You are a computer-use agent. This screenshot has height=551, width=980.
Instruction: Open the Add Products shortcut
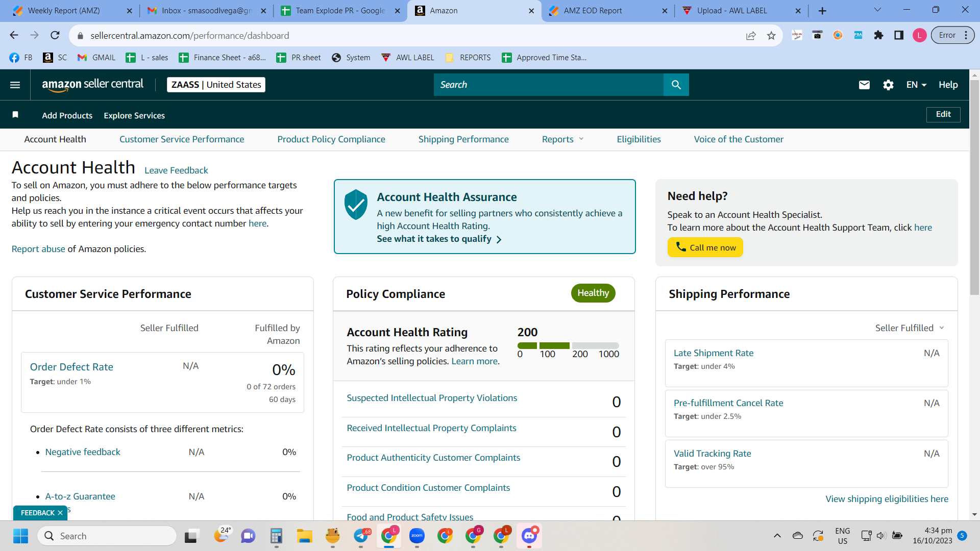click(x=67, y=116)
